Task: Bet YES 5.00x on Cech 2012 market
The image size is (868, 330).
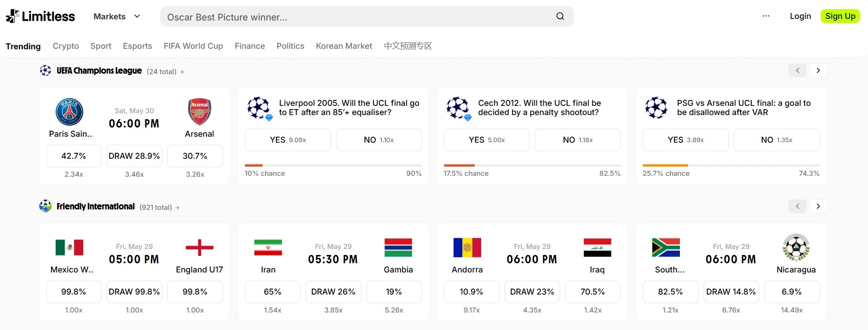Action: 487,140
